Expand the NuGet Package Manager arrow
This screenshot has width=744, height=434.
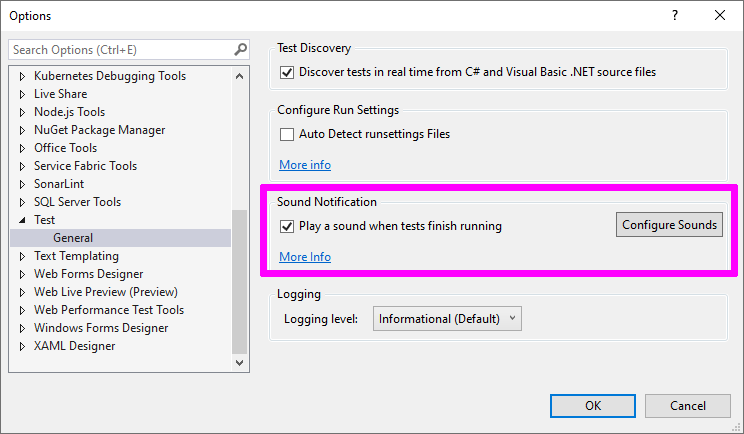[x=22, y=130]
